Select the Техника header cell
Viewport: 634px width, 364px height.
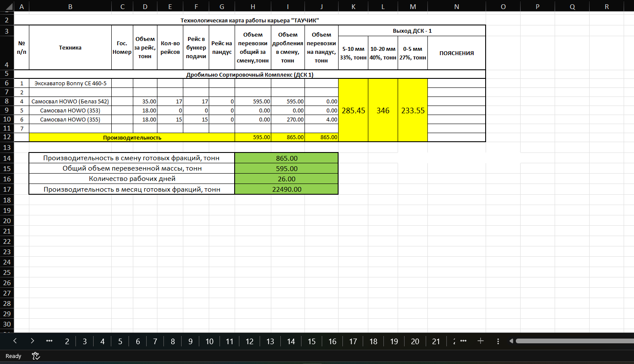pyautogui.click(x=70, y=47)
